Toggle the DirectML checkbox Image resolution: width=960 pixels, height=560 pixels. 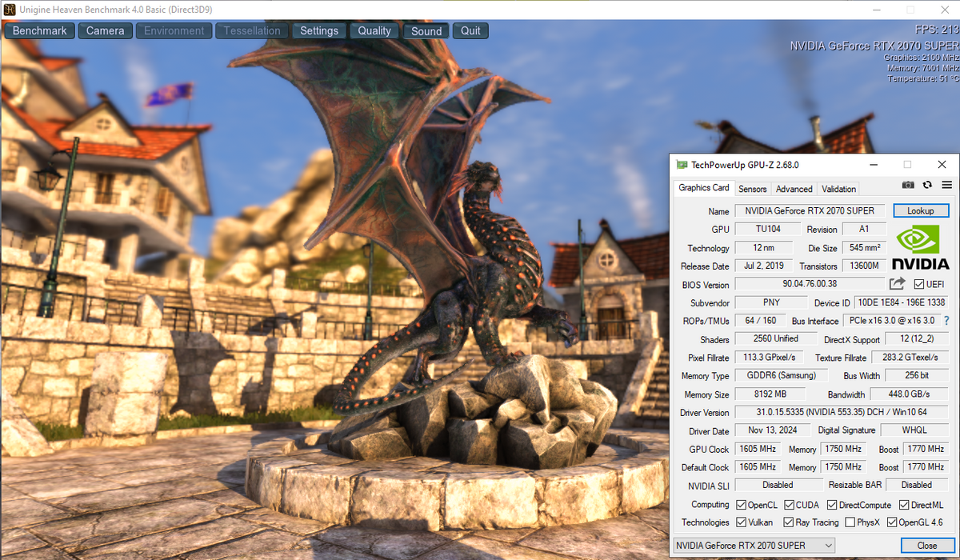point(904,505)
